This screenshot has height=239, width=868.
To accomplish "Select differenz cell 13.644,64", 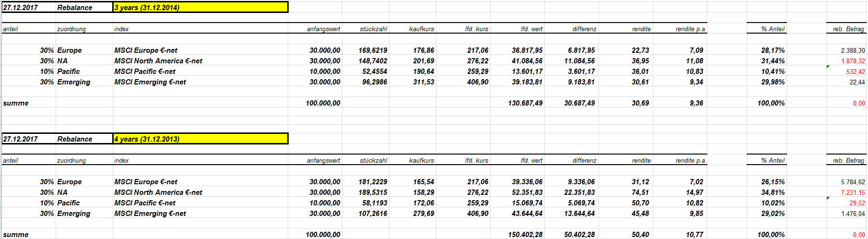I will coord(579,214).
